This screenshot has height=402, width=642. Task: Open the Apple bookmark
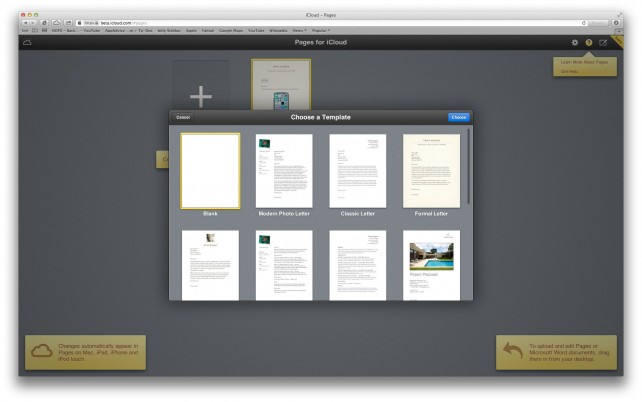point(191,31)
